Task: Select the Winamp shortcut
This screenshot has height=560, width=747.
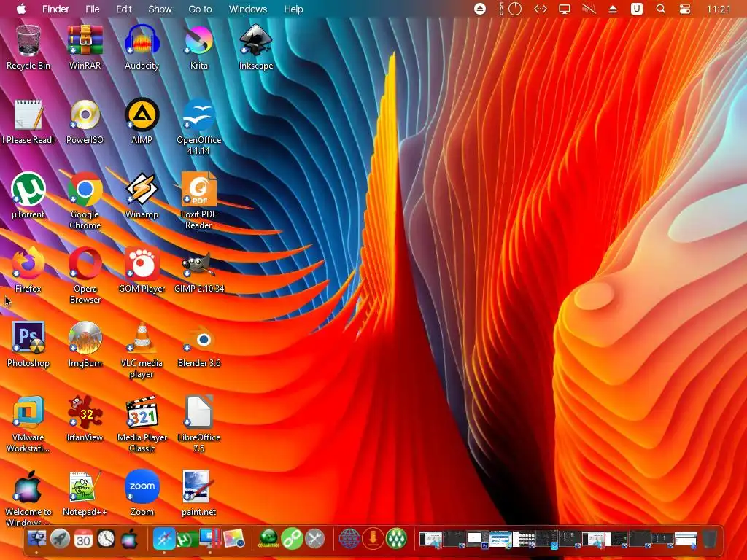Action: (x=142, y=195)
